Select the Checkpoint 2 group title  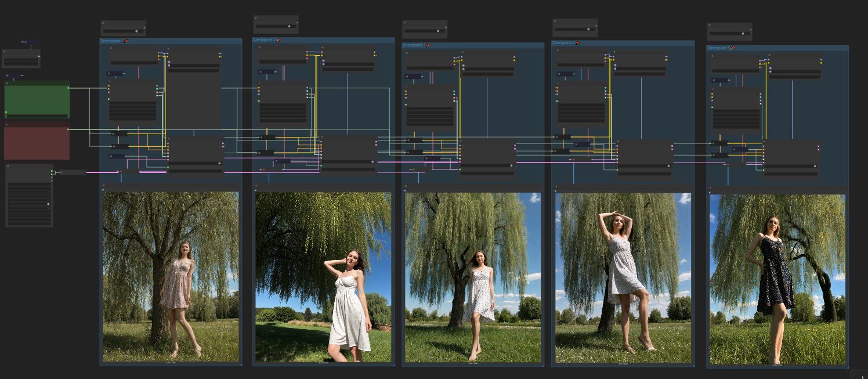click(263, 40)
